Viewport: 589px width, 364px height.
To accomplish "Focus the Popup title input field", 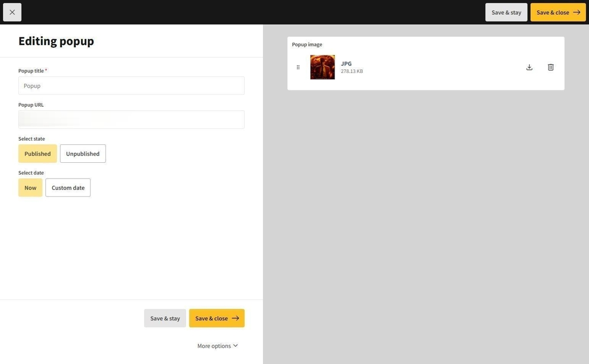I will (x=131, y=86).
